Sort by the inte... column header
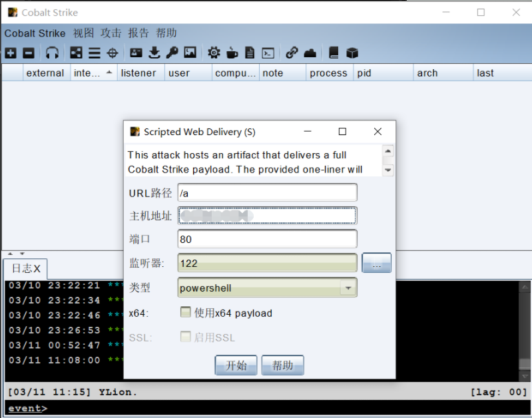 [93, 73]
